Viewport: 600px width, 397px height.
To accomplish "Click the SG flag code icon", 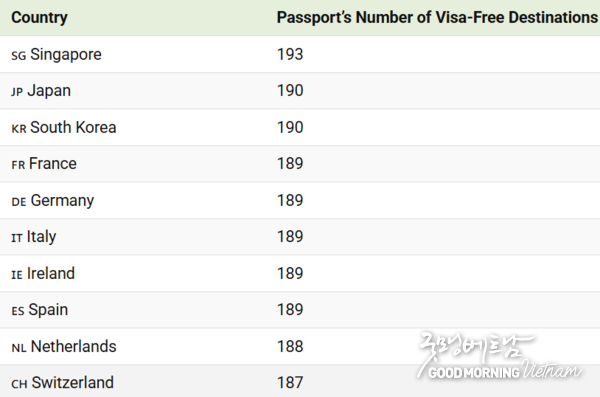I will pyautogui.click(x=19, y=56).
